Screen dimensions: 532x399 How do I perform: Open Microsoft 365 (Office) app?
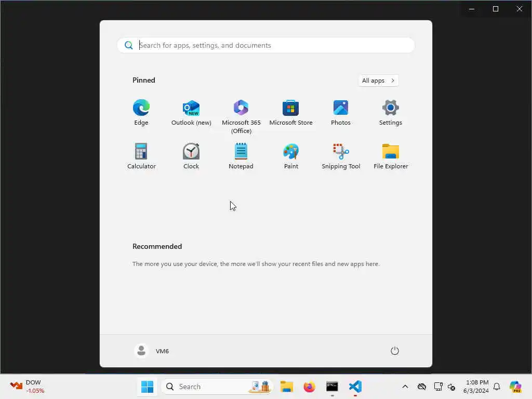click(241, 116)
